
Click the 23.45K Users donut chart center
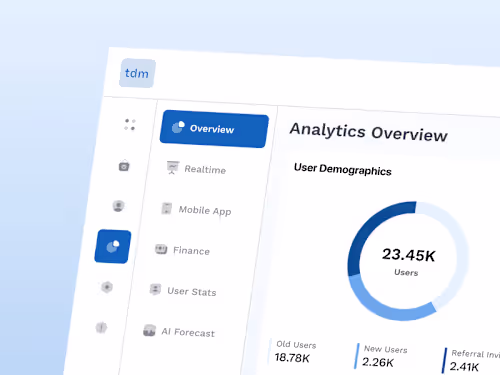[x=408, y=261]
